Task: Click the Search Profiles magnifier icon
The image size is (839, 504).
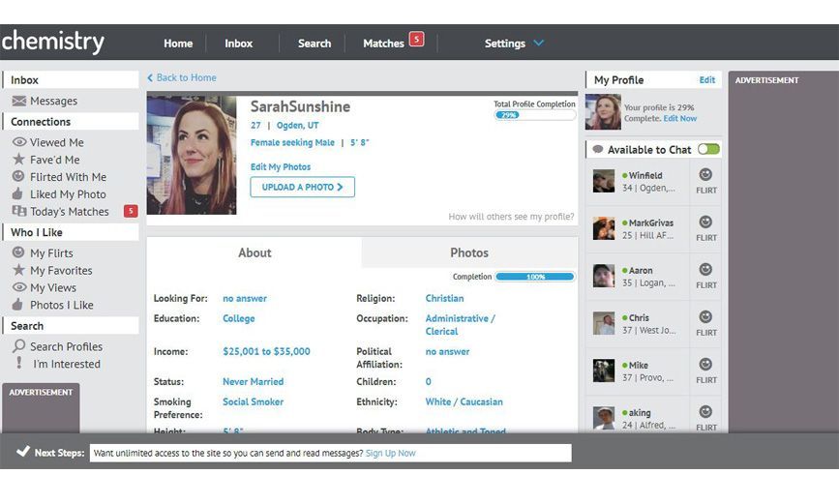Action: 18,345
